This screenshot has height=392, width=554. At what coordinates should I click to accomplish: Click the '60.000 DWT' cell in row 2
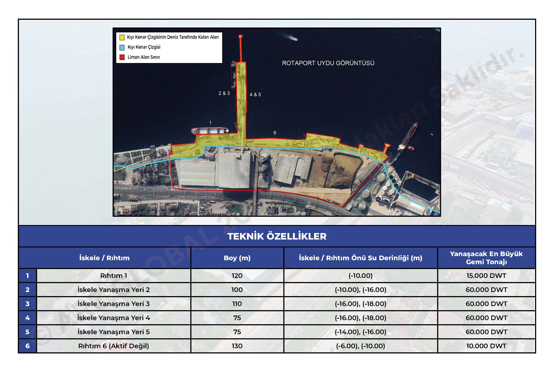[486, 290]
